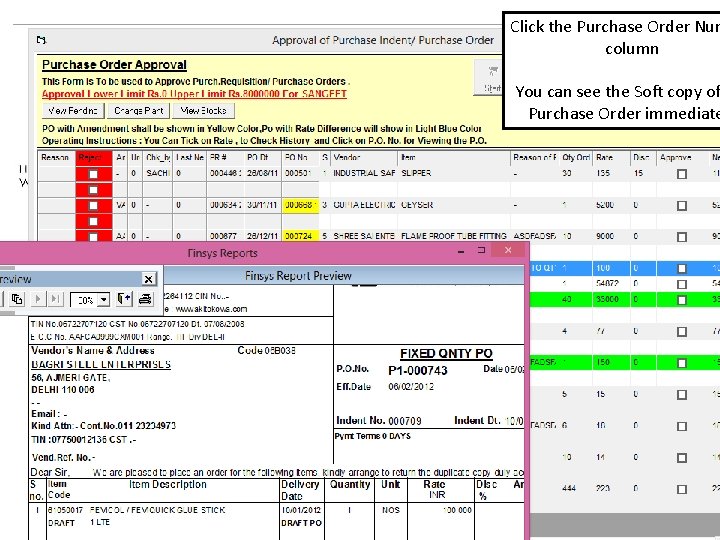Click the SACHI checked-by cell

158,174
